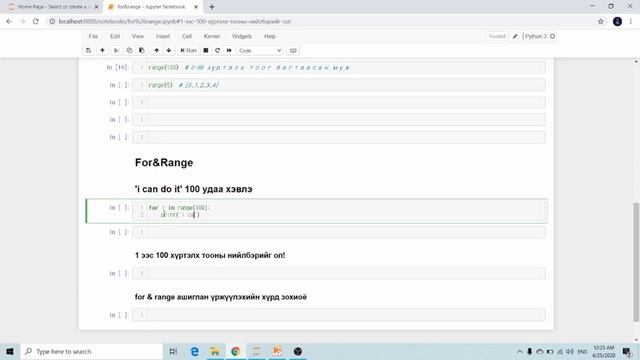Open the Chrome three-dot menu

coord(631,21)
